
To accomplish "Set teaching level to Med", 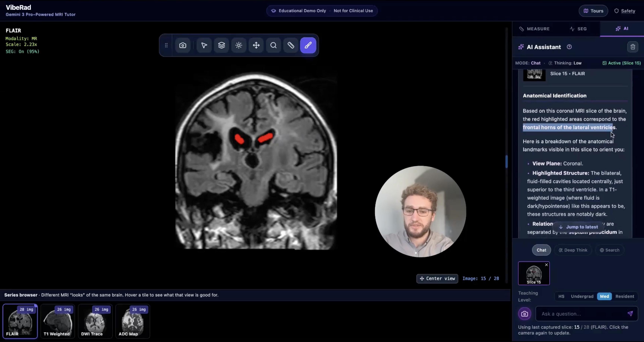I will (604, 296).
